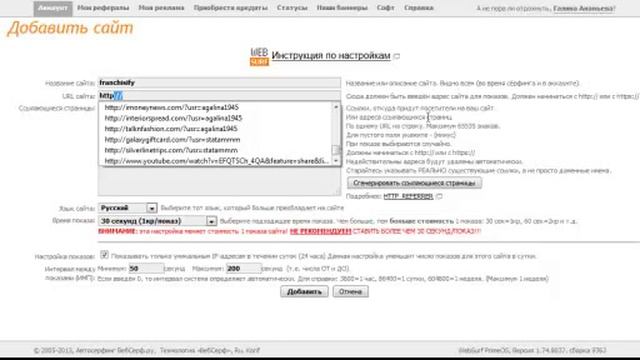The image size is (640, 360).
Task: Click referring pages textarea below the suggestions
Action: 219,181
